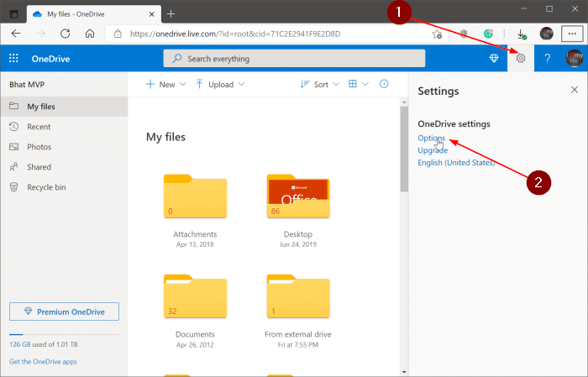Close the My files - OneDrive tab
Image resolution: width=588 pixels, height=377 pixels.
[151, 14]
